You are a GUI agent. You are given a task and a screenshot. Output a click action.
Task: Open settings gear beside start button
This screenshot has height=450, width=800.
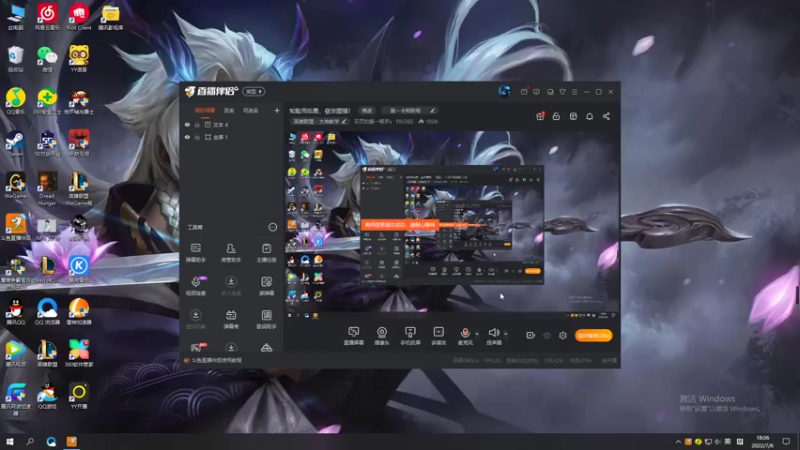point(563,335)
